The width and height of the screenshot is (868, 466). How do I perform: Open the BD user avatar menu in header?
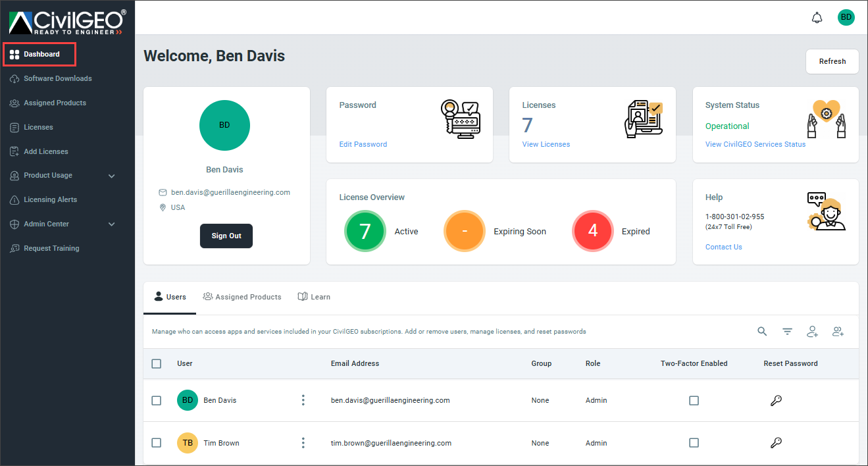(846, 18)
